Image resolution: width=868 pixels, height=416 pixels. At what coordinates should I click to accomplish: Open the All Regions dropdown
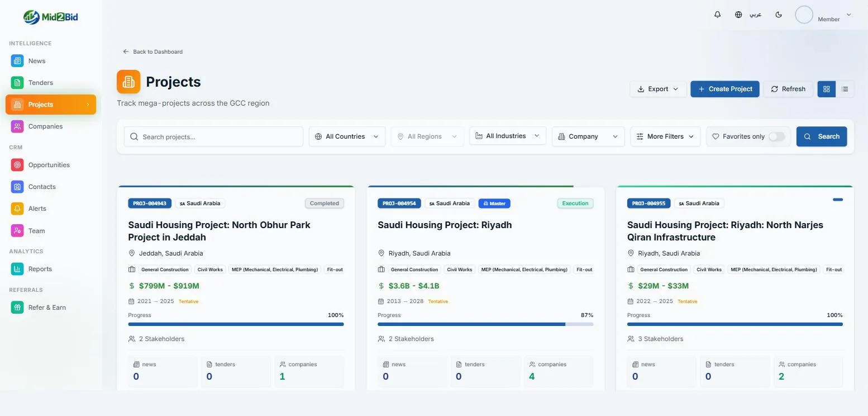[x=427, y=136]
